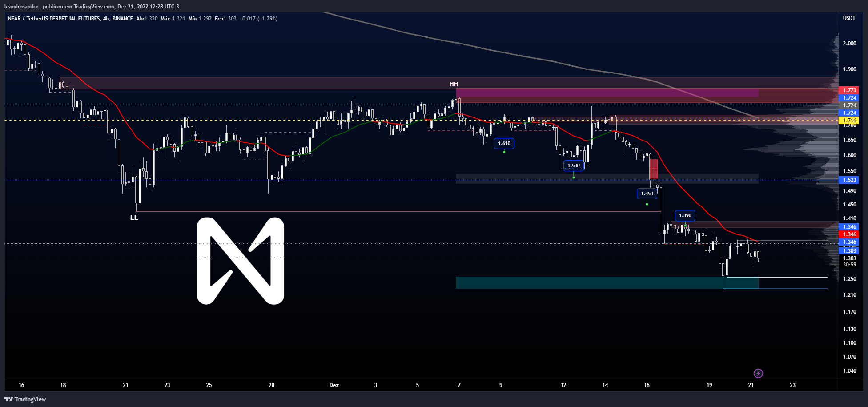Click the 2.000 price axis label
The image size is (868, 407).
click(849, 44)
